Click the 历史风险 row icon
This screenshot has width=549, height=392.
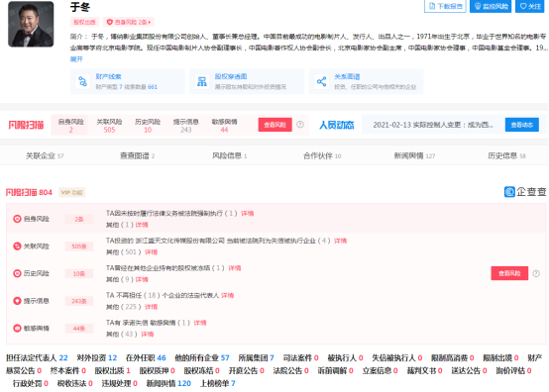coord(17,273)
